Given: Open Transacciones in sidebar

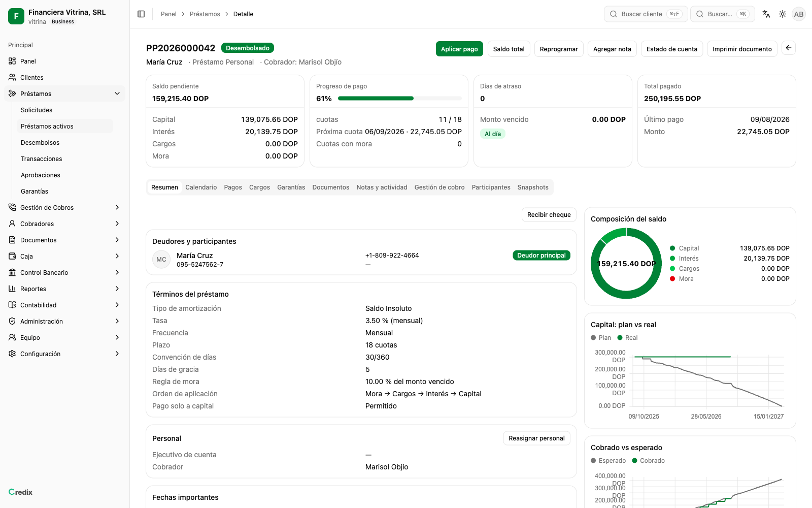Looking at the screenshot, I should [x=65, y=158].
